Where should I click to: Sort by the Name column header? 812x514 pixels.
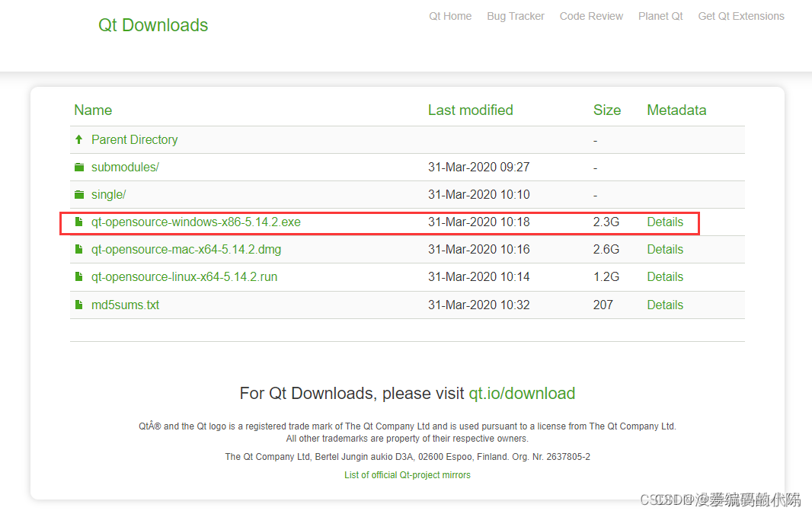pyautogui.click(x=93, y=110)
